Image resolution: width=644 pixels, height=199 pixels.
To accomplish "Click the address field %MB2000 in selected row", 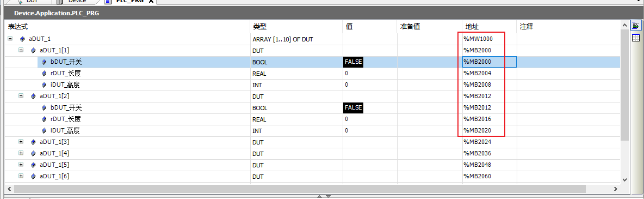I will [489, 62].
